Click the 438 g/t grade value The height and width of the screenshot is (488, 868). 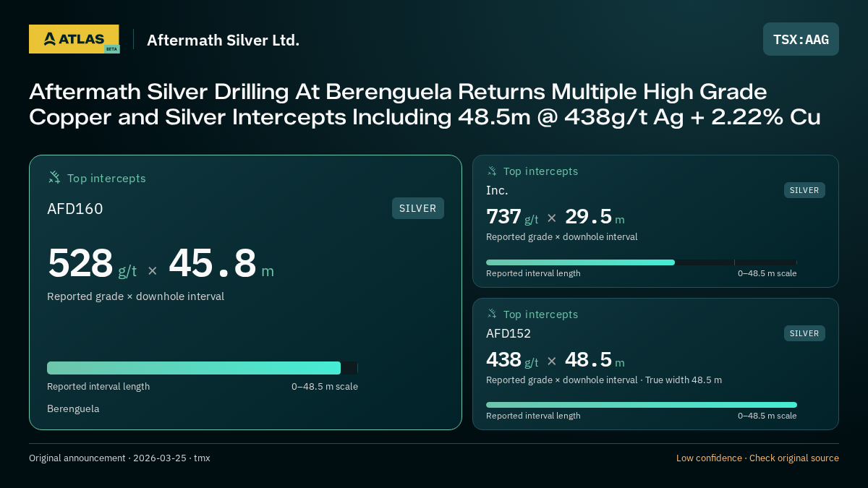tap(512, 360)
